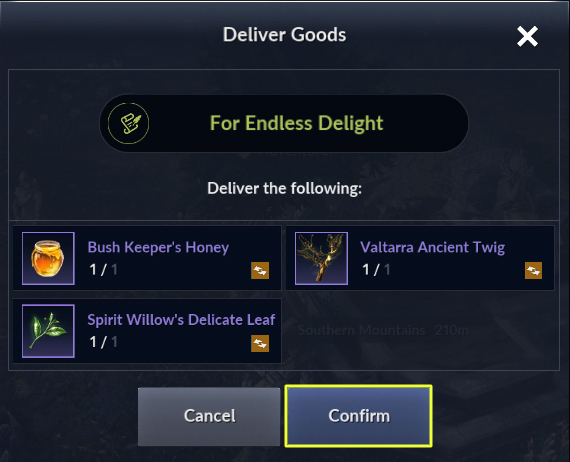Click the faint Southern Mountains 210m text
The height and width of the screenshot is (462, 570).
(x=383, y=330)
